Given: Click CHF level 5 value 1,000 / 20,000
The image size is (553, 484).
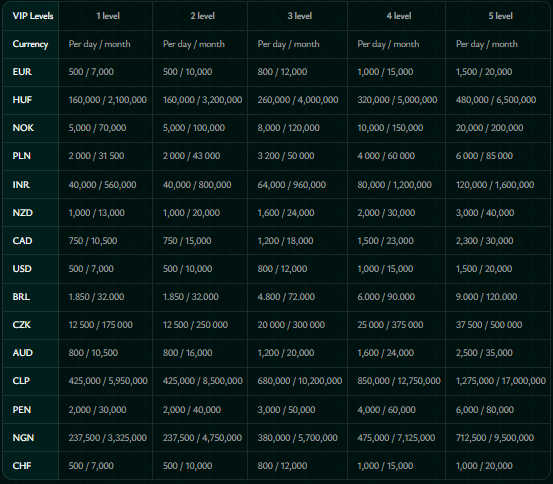Looking at the screenshot, I should tap(484, 466).
